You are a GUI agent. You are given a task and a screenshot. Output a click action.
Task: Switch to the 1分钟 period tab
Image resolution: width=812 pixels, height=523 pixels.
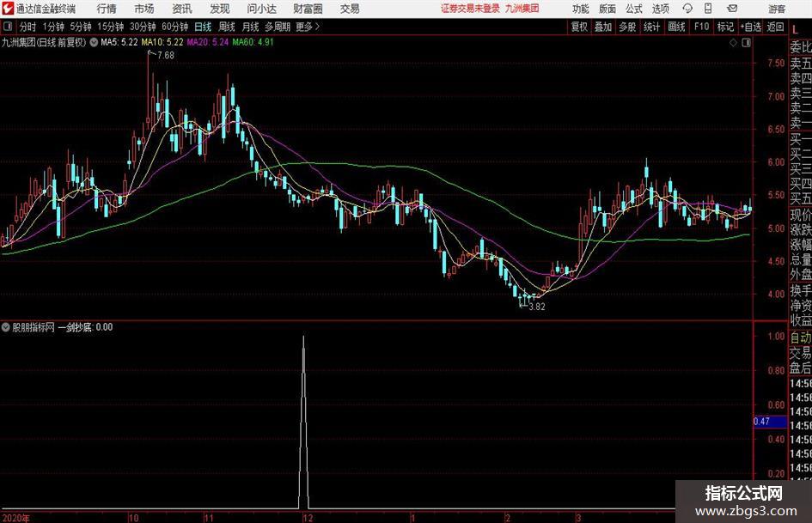52,27
